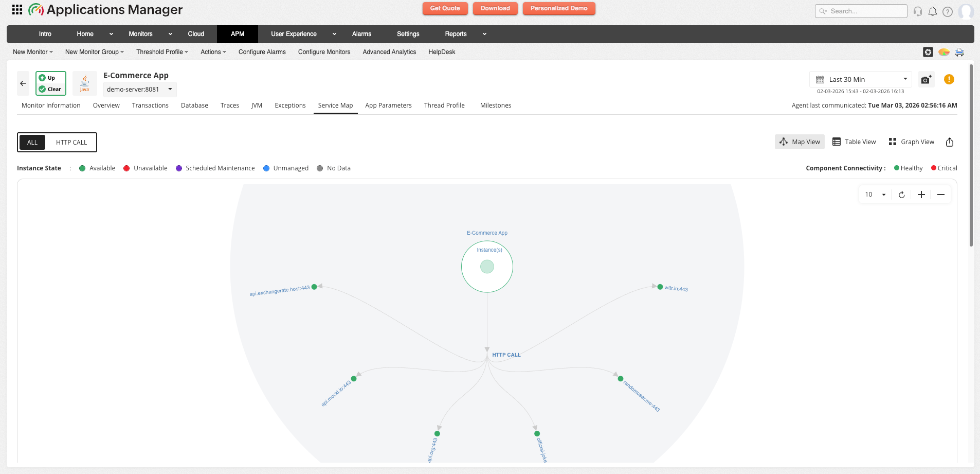Switch to Map View
This screenshot has height=474, width=980.
[800, 142]
